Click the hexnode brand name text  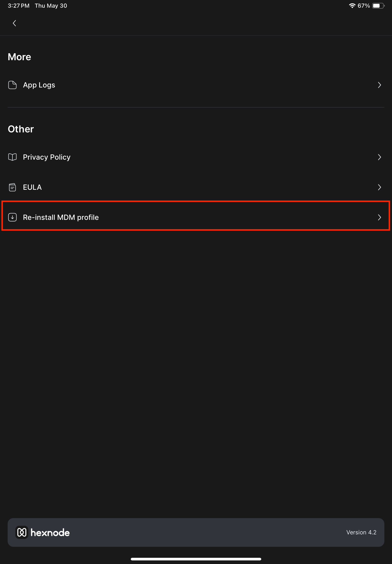tap(50, 532)
